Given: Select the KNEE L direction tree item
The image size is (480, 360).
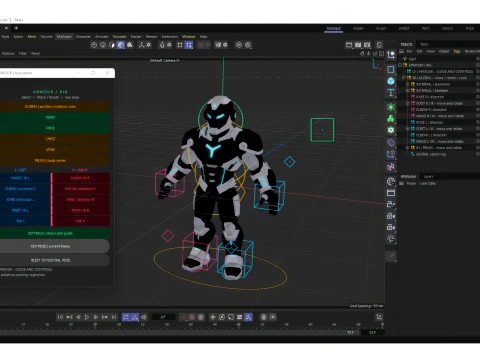Looking at the screenshot, I should 429,122.
